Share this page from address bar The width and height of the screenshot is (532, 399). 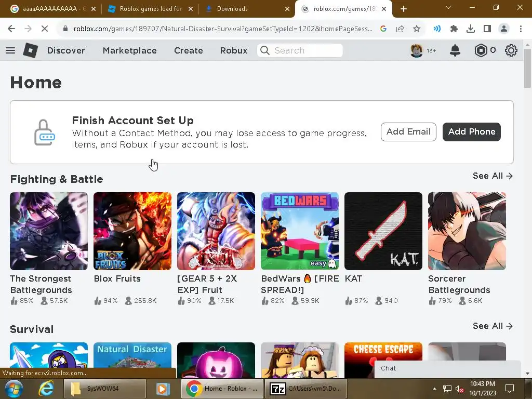400,29
